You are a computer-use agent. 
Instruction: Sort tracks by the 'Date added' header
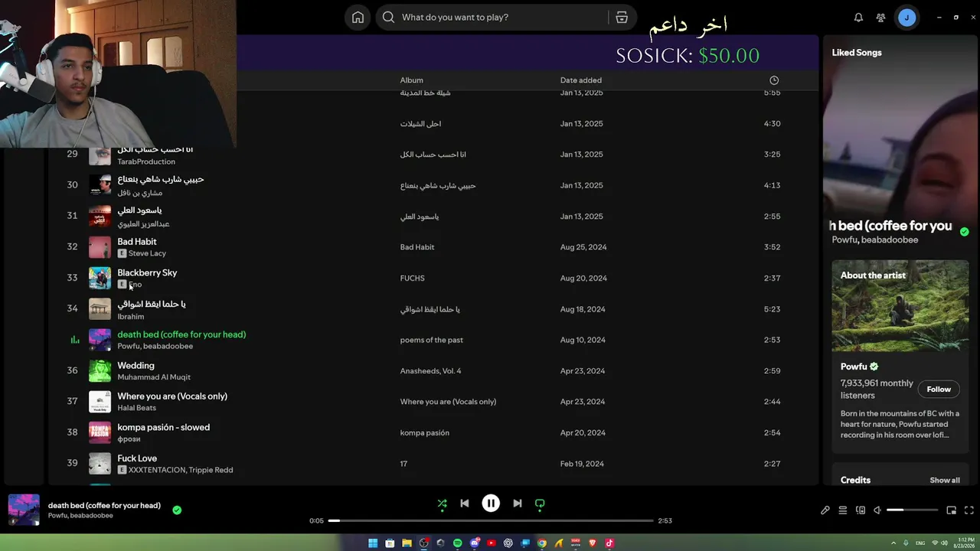(x=580, y=80)
